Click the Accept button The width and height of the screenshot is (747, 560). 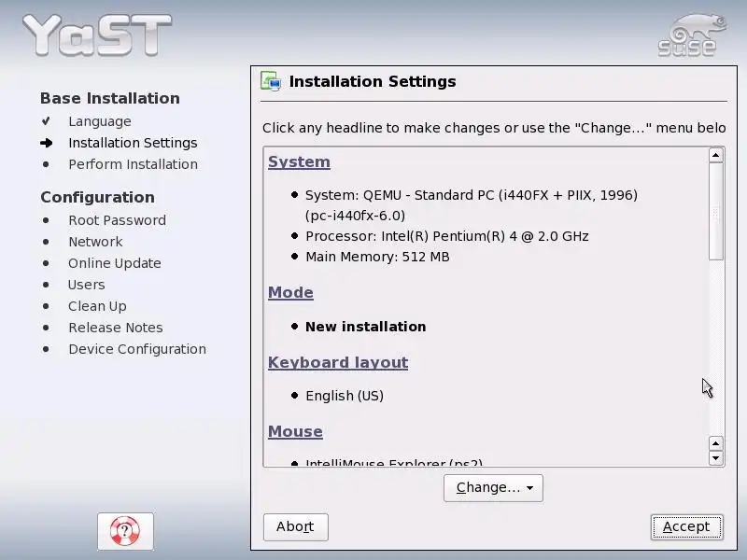(x=686, y=526)
